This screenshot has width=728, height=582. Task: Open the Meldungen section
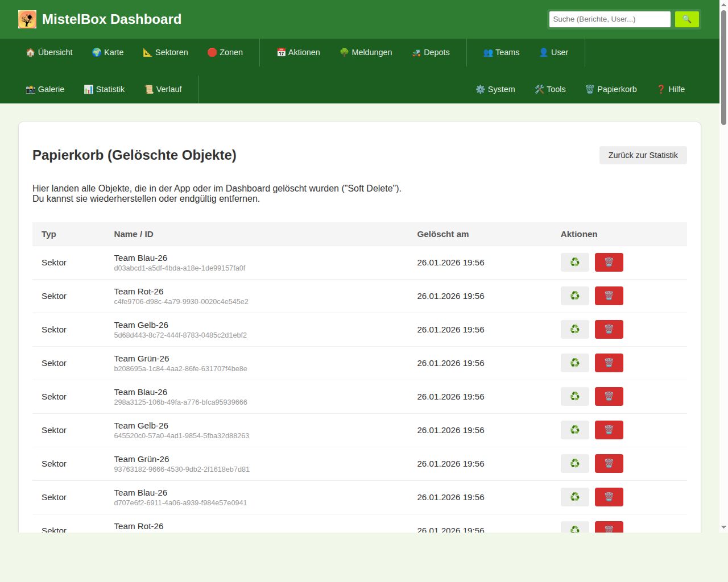pyautogui.click(x=366, y=52)
